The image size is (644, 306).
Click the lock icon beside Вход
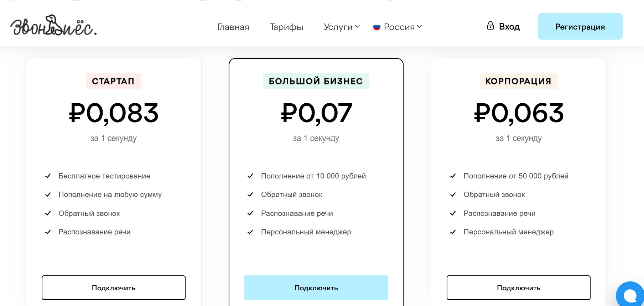coord(490,26)
